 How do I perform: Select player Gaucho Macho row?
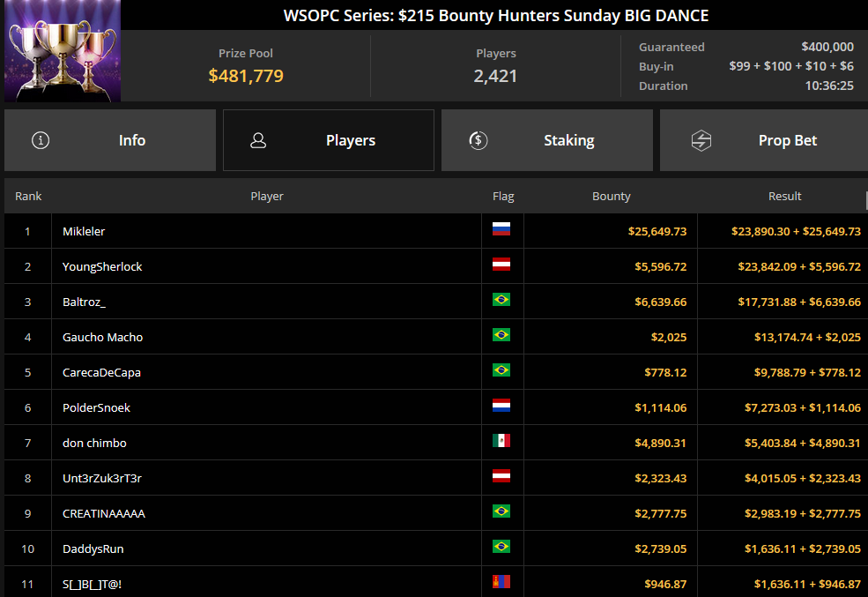click(436, 337)
